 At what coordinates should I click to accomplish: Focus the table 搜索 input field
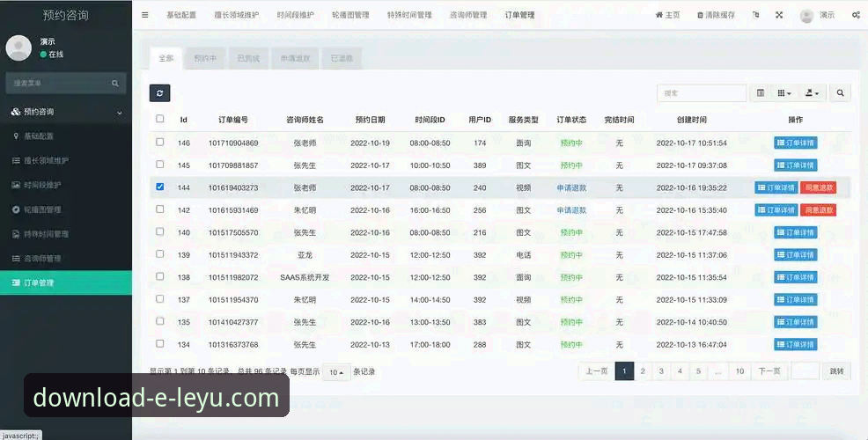702,93
